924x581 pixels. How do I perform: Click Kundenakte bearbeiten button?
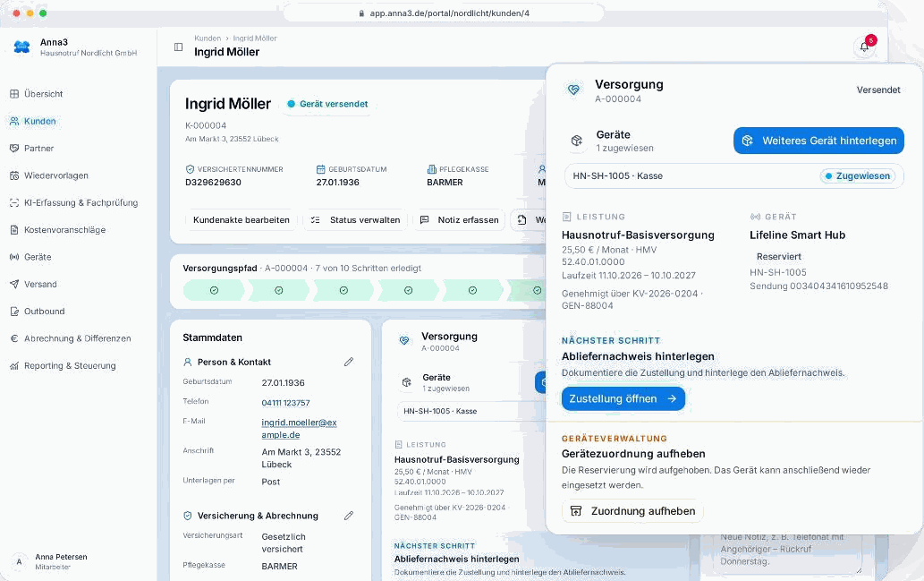click(x=241, y=220)
